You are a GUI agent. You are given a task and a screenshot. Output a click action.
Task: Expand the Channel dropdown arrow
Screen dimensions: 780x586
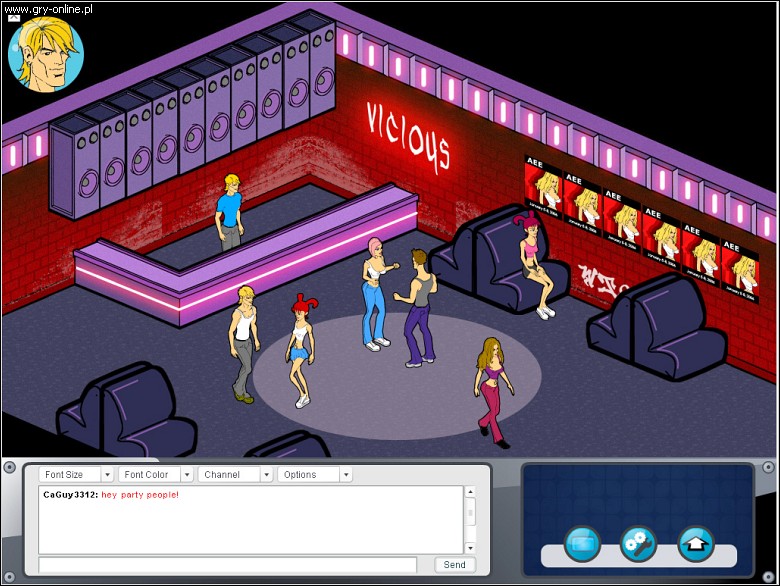click(267, 475)
